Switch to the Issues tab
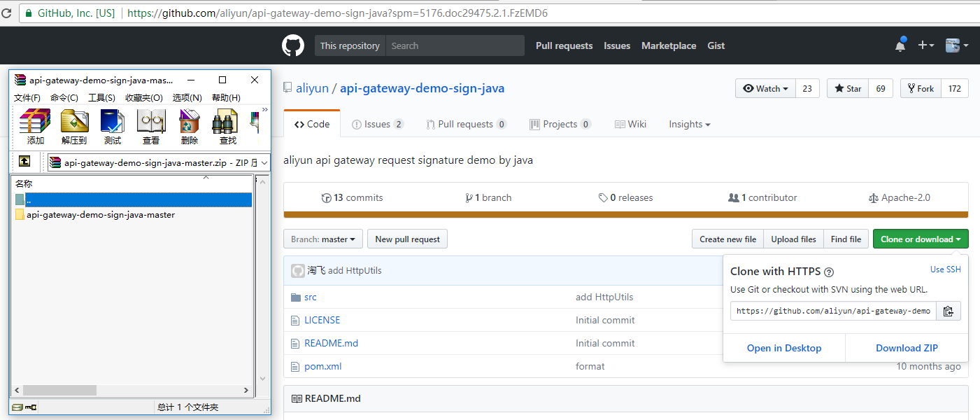 click(x=377, y=124)
